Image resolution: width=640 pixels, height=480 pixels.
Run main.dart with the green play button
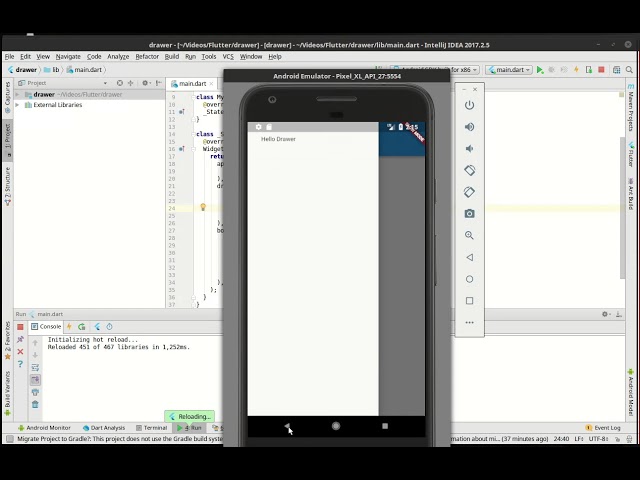coord(540,70)
